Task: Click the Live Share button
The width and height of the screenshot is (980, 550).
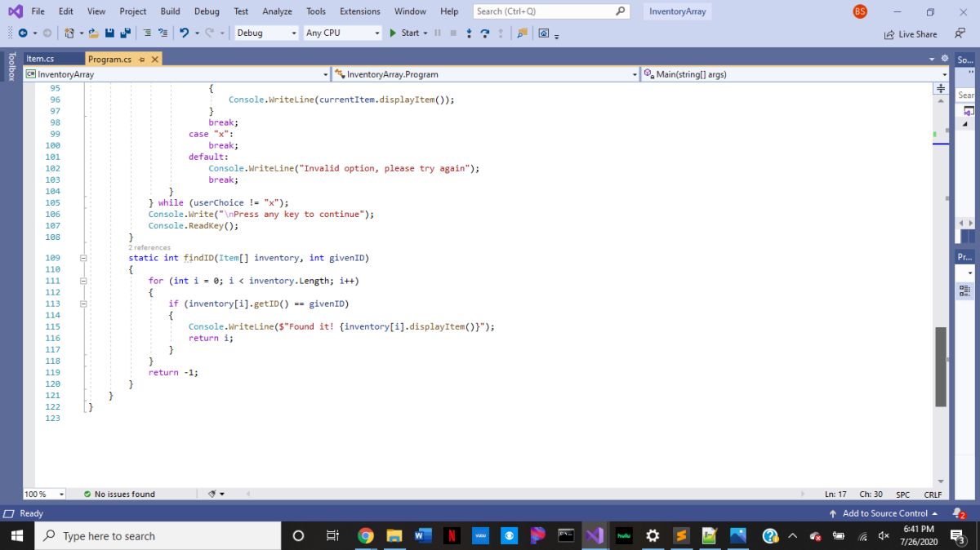Action: point(911,34)
